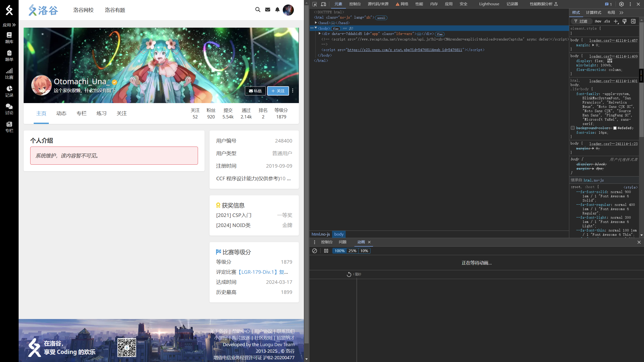Image resolution: width=644 pixels, height=362 pixels.
Task: Add a new style rule plus icon
Action: point(616,21)
